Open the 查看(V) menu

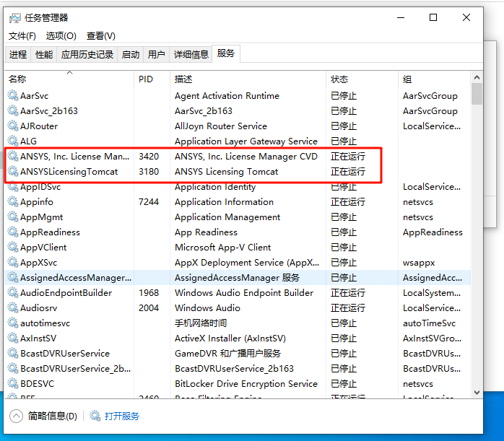[x=101, y=36]
